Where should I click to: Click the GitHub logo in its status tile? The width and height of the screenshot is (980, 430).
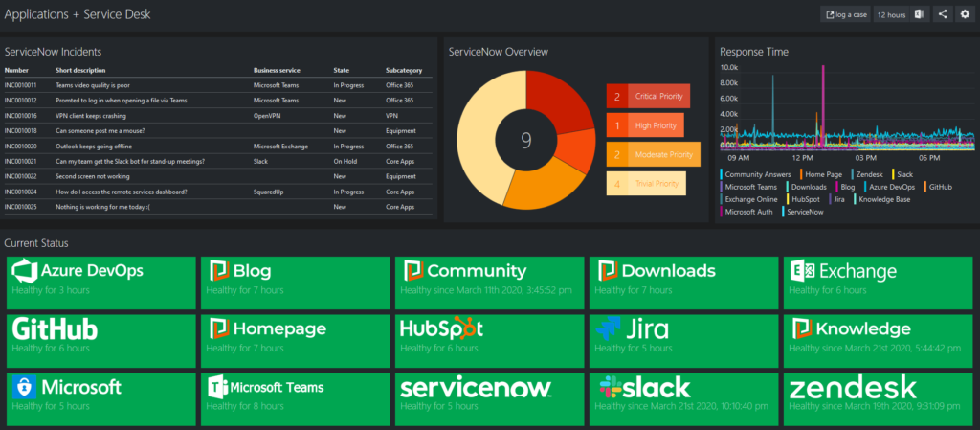coord(55,328)
